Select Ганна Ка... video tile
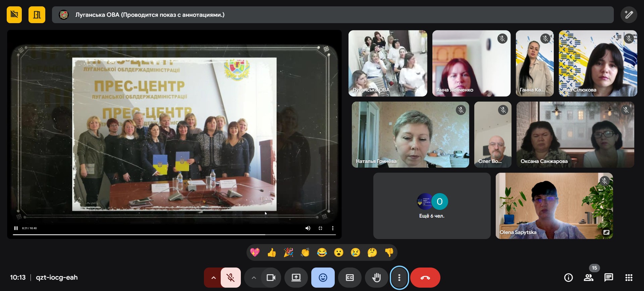 [535, 63]
